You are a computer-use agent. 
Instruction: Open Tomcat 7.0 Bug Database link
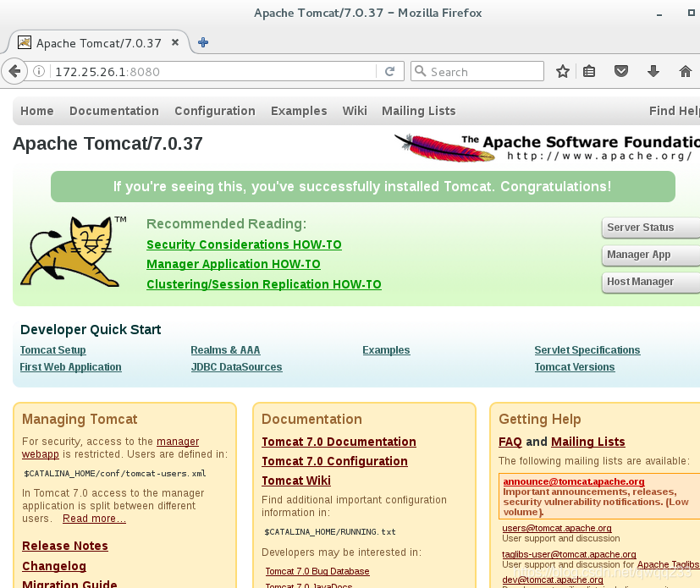click(317, 571)
